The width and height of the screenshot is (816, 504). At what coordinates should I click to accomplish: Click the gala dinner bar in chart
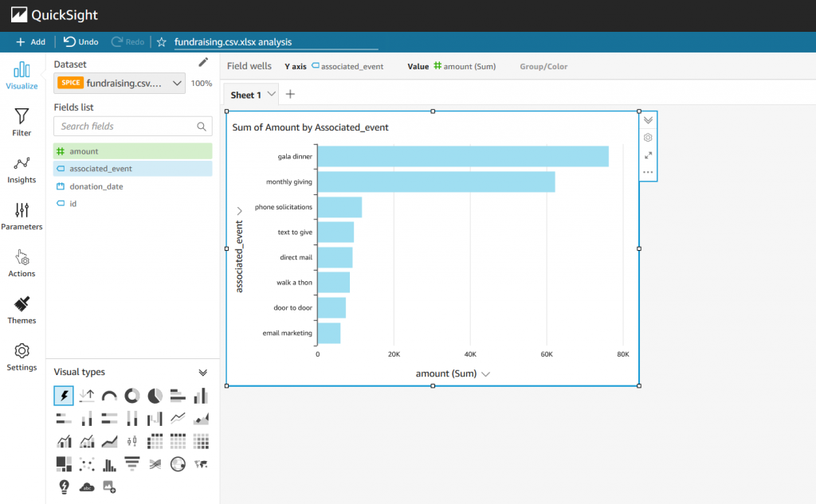coord(463,157)
